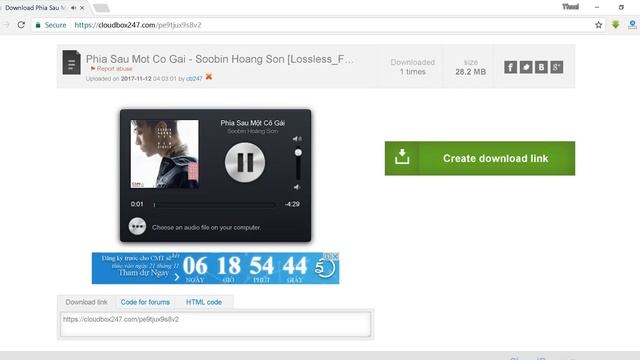This screenshot has width=640, height=360.
Task: Close the Download Phia Sau browser tab
Action: (82, 8)
